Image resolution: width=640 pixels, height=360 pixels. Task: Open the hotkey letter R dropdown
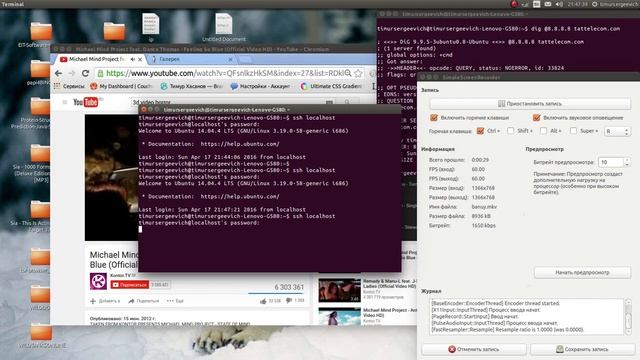tap(617, 131)
